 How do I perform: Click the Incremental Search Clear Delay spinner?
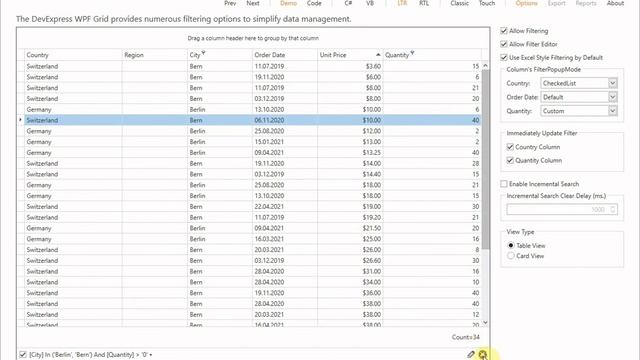[x=612, y=209]
